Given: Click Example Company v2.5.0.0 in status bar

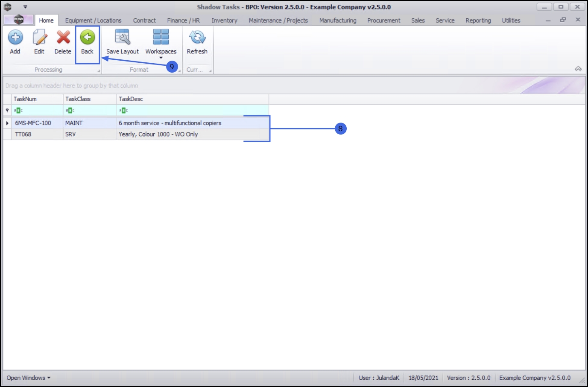Looking at the screenshot, I should pyautogui.click(x=535, y=378).
